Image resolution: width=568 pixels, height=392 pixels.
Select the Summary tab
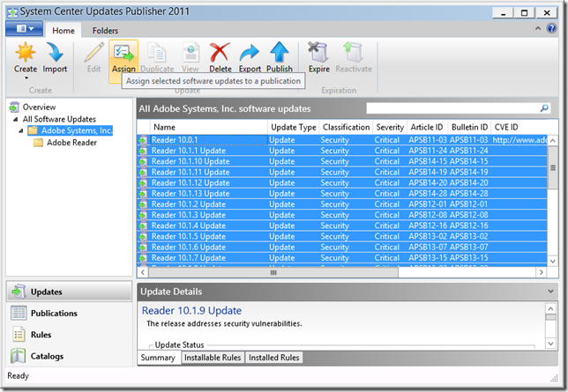(x=158, y=358)
